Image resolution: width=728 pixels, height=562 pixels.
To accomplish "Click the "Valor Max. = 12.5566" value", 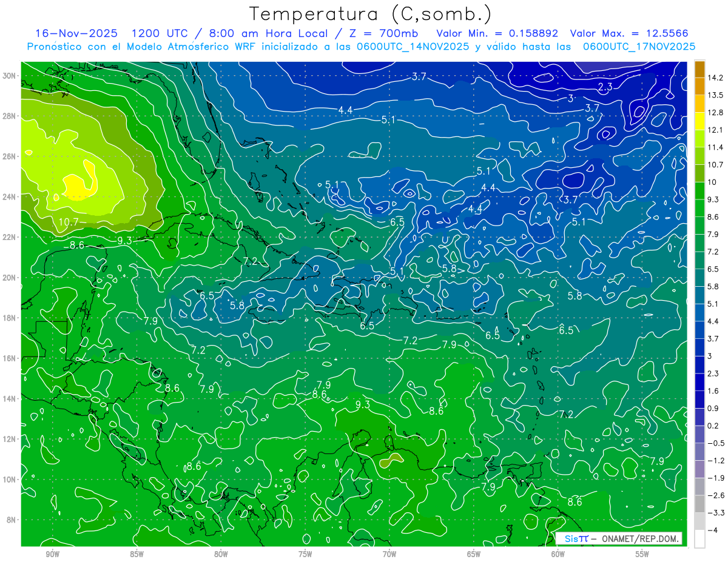I will click(630, 33).
